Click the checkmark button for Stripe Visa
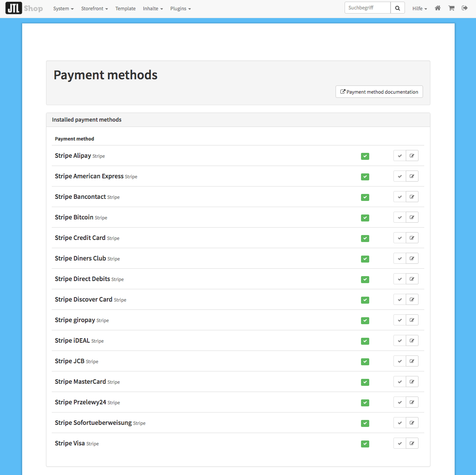 point(400,443)
